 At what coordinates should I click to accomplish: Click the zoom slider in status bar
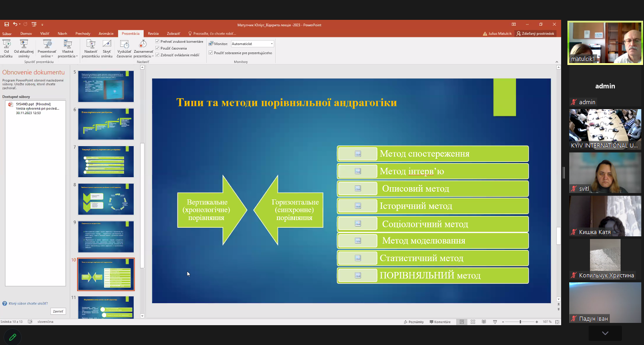(x=520, y=322)
